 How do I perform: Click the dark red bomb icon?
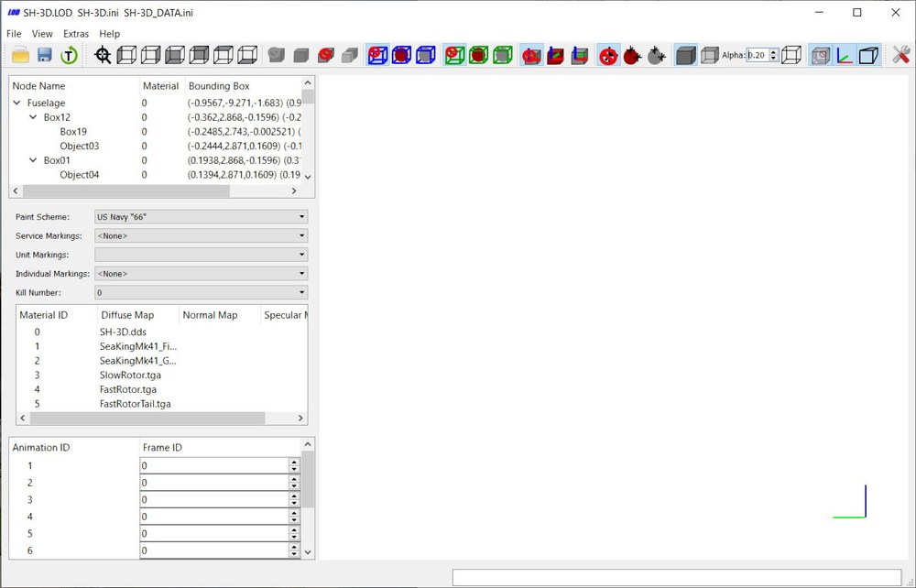tap(632, 56)
